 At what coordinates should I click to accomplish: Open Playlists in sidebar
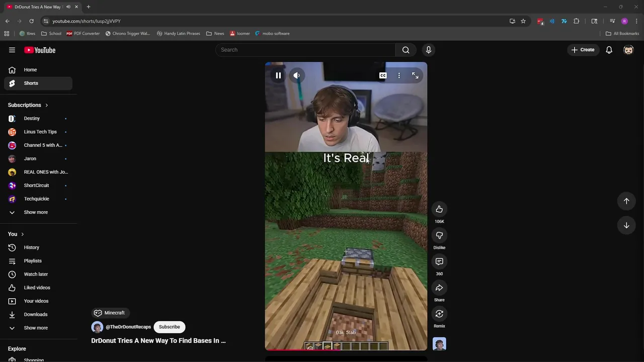point(38,261)
